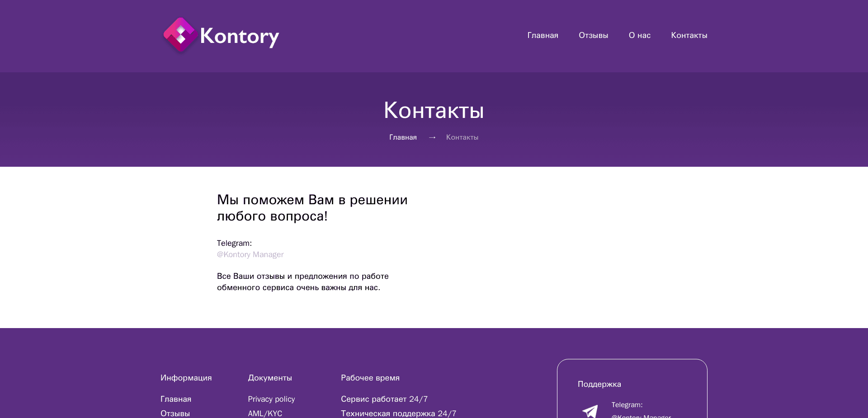Click Отзывы in the footer links
This screenshot has height=418, width=868.
[x=175, y=413]
